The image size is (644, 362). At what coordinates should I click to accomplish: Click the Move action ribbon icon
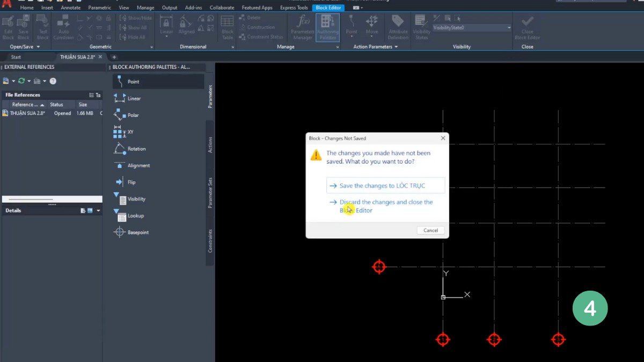click(x=372, y=24)
